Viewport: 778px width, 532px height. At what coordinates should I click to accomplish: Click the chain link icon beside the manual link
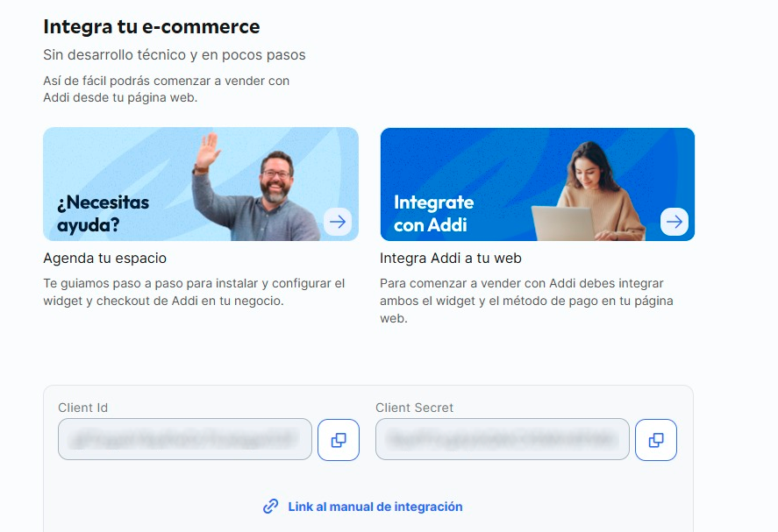point(271,507)
